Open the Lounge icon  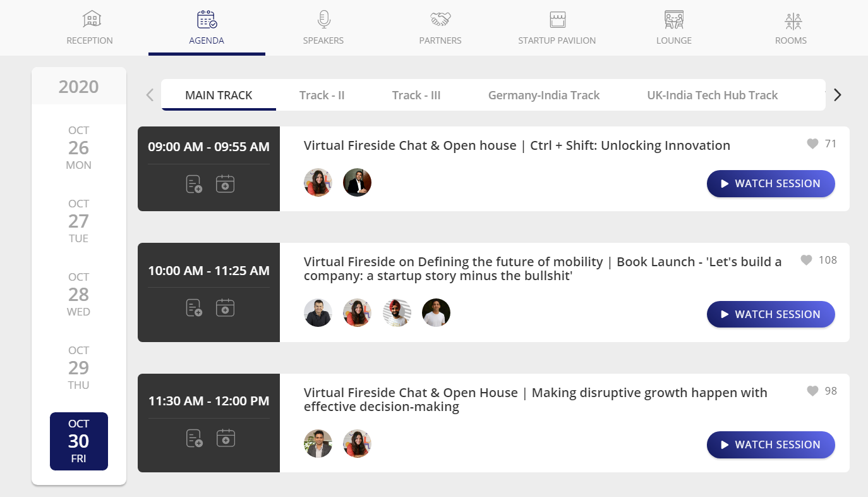[x=674, y=20]
